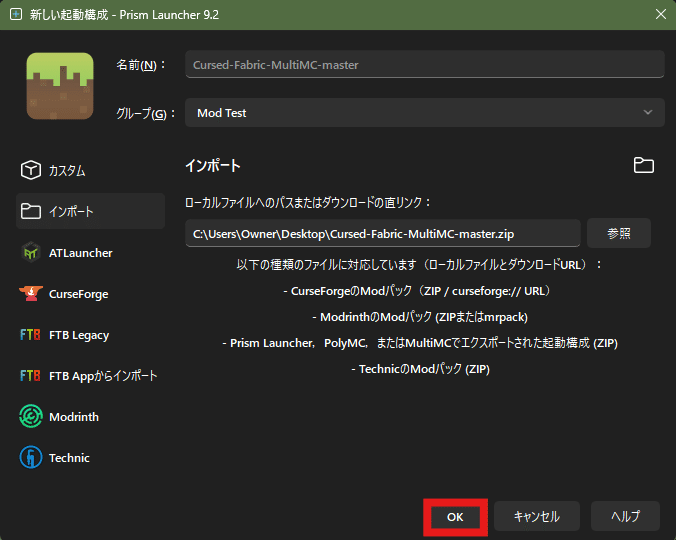Image resolution: width=676 pixels, height=540 pixels.
Task: Open the Modrinth green logo icon
Action: coord(31,416)
